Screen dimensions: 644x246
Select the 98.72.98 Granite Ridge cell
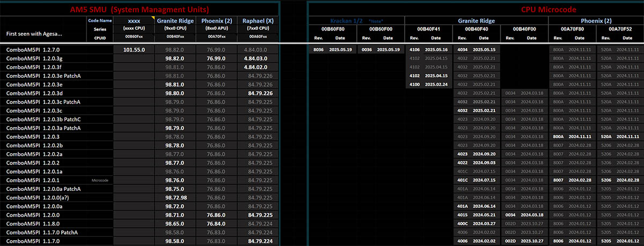(175, 198)
